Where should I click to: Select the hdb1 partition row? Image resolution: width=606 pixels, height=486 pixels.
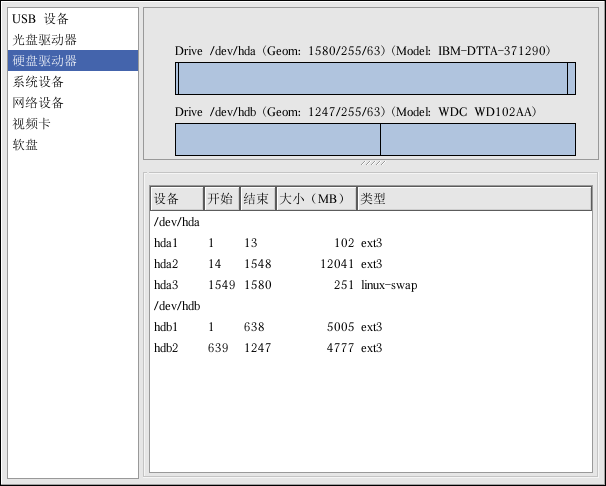point(165,327)
